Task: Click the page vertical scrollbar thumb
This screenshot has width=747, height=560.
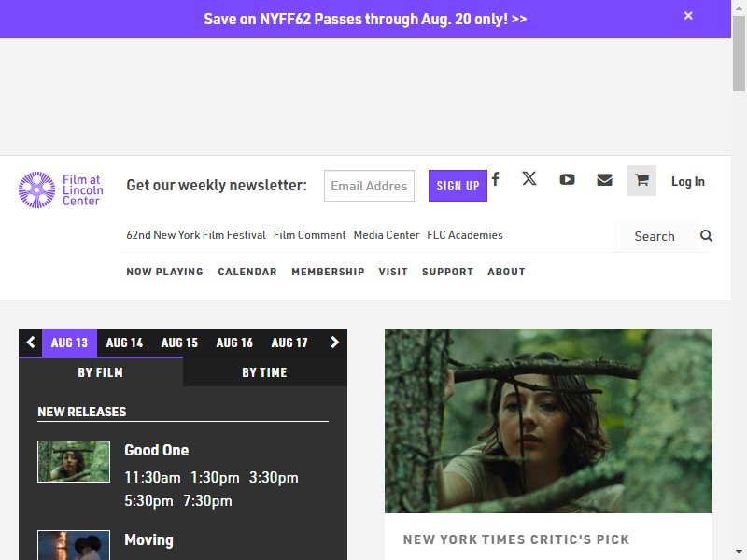Action: (x=739, y=53)
